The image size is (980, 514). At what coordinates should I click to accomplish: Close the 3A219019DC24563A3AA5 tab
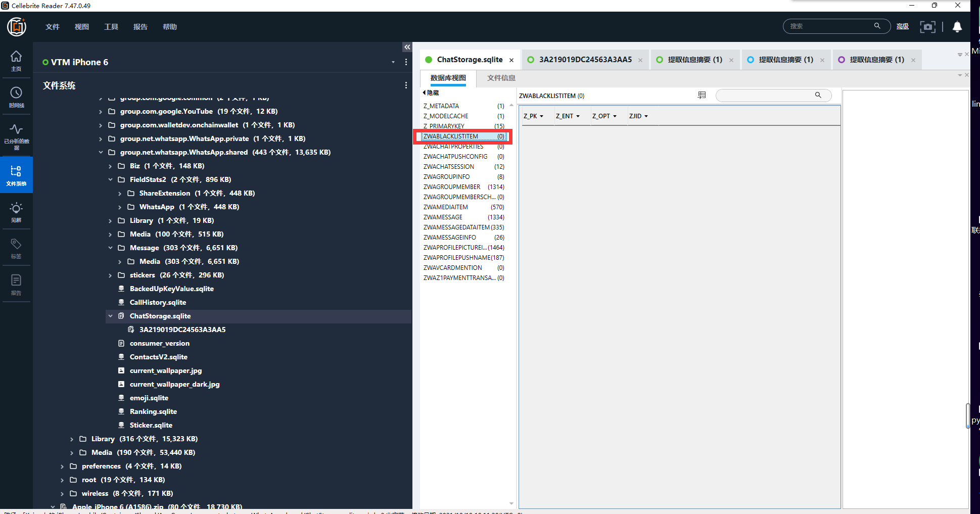640,60
